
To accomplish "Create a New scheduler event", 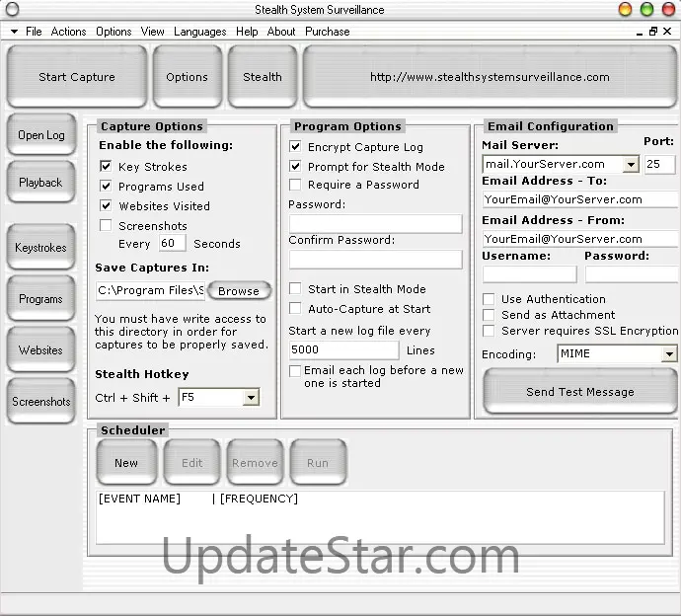I will (x=126, y=463).
